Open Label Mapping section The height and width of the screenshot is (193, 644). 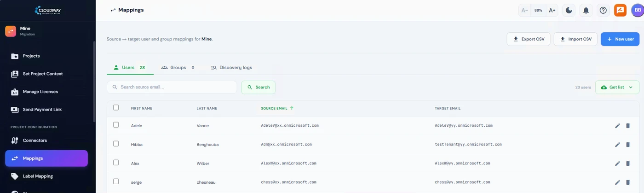(x=38, y=176)
